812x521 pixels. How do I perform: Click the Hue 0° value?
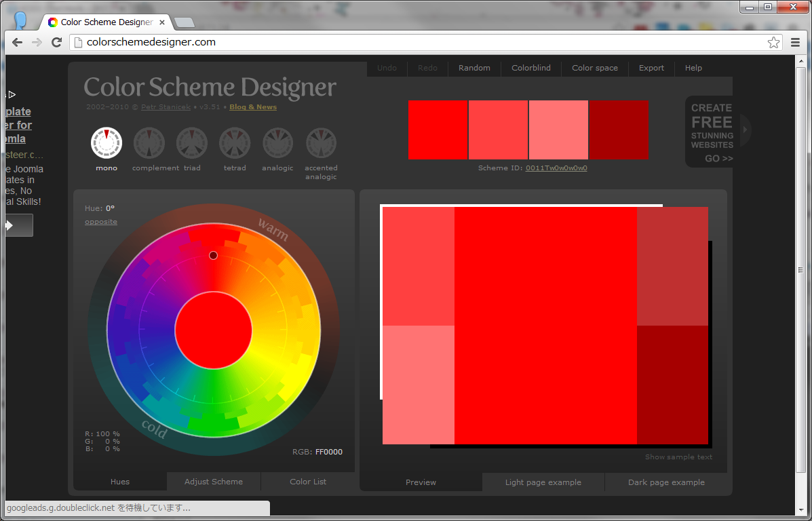[111, 208]
